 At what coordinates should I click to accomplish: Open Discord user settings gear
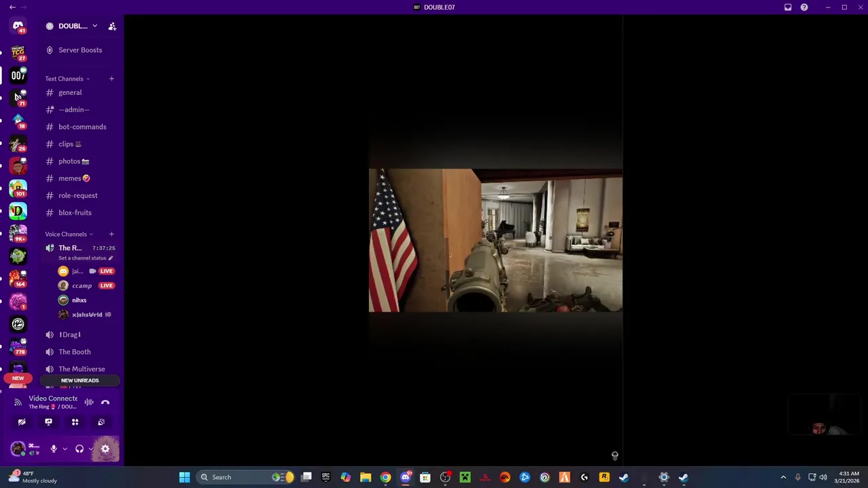[x=105, y=449]
